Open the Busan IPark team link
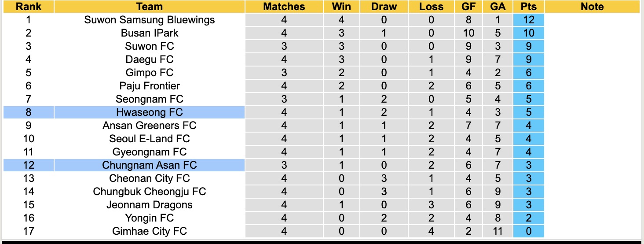644x244 pixels. point(150,33)
